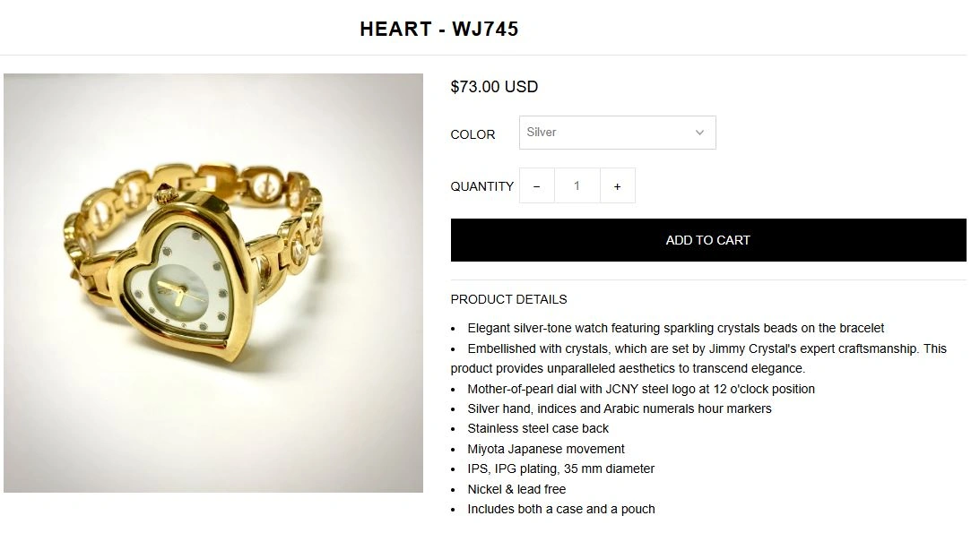Click the Silver hand, indices detail line
Image resolution: width=980 pixels, height=533 pixels.
pos(620,408)
